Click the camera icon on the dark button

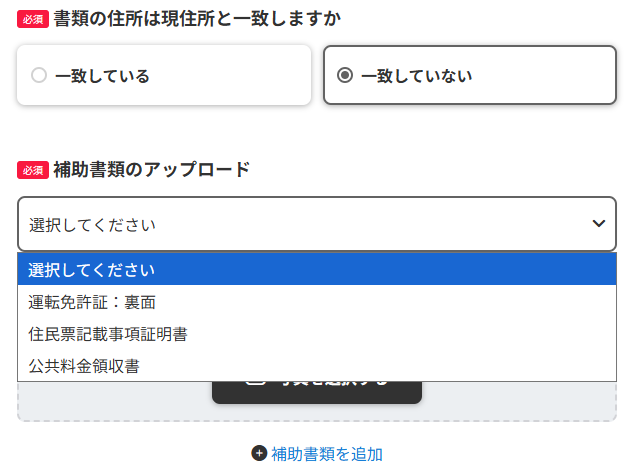coord(256,383)
